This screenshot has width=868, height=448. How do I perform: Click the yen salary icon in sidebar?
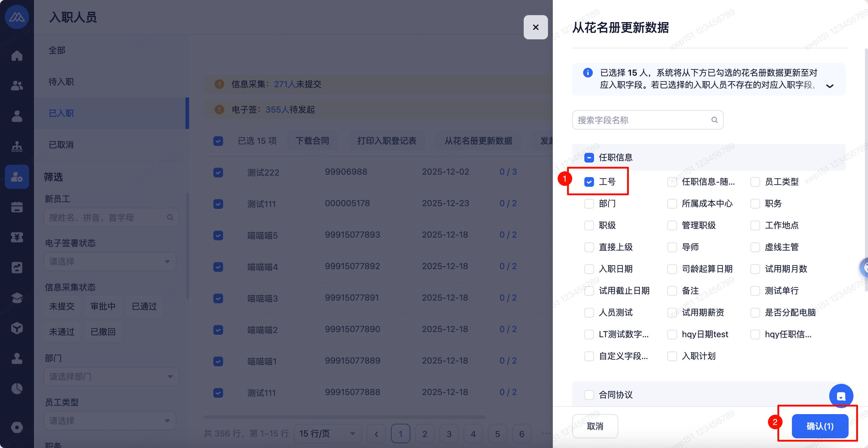[17, 237]
